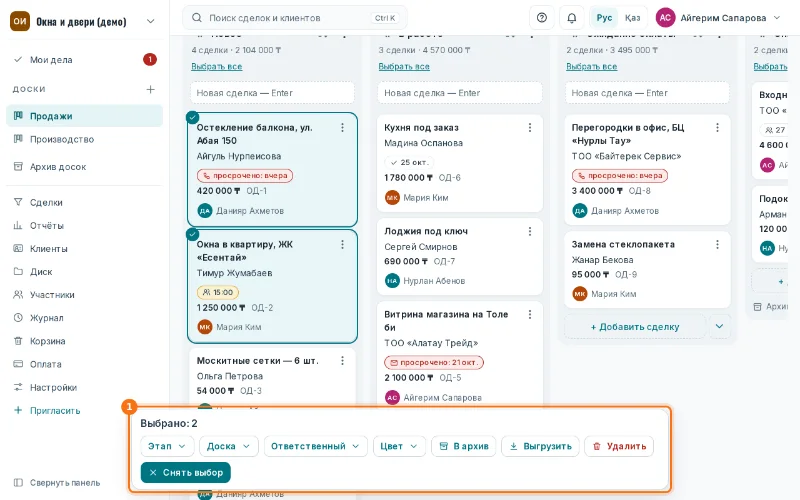The image size is (800, 500).
Task: Open the Ответственный bulk dropdown
Action: (315, 446)
